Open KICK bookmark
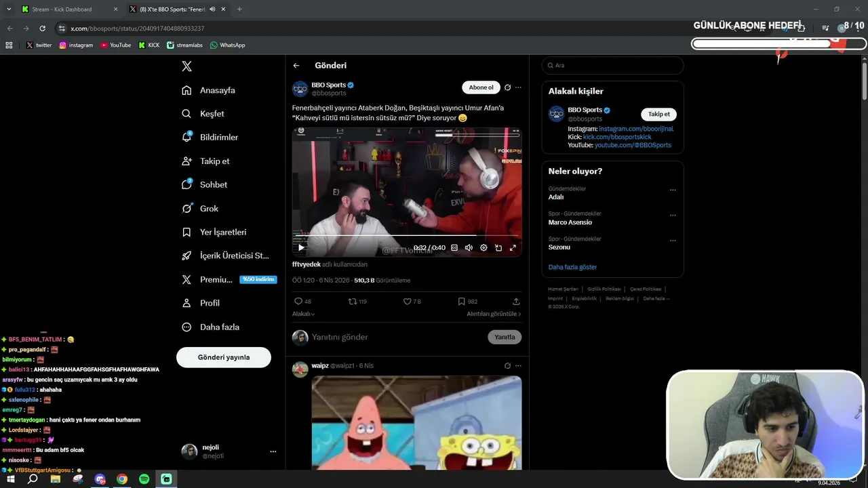868x488 pixels. point(149,45)
